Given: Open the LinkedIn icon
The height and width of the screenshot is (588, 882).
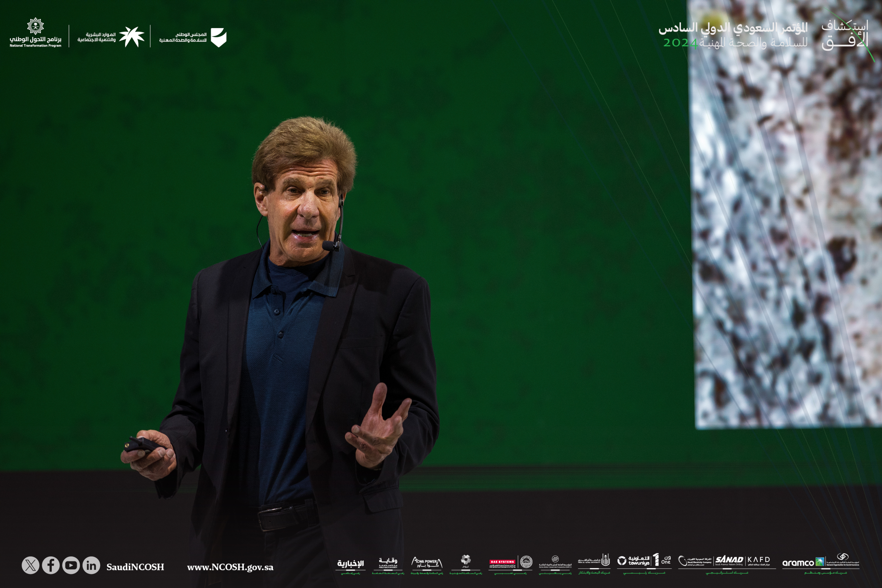Looking at the screenshot, I should (x=91, y=565).
